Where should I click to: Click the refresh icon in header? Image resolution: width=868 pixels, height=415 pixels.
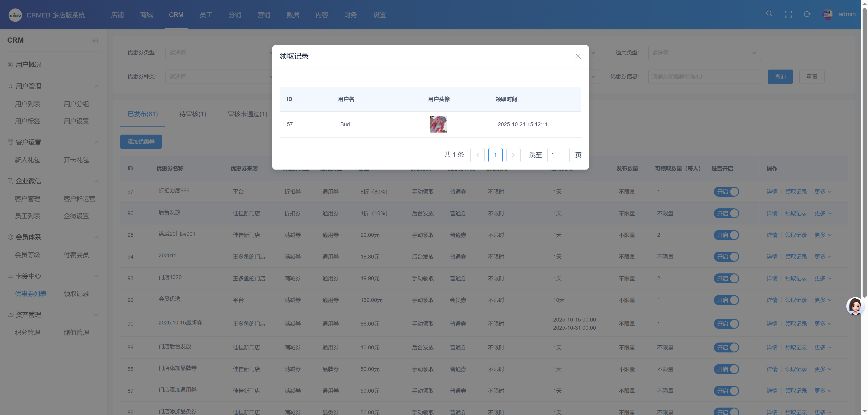point(807,14)
